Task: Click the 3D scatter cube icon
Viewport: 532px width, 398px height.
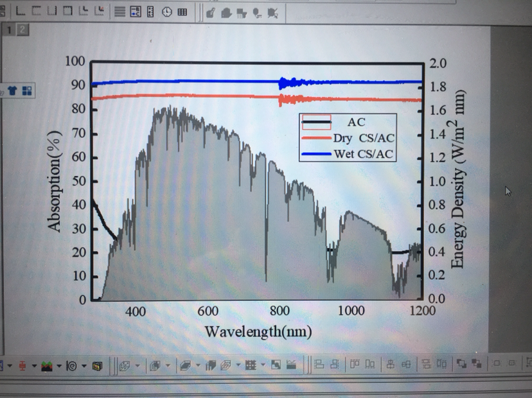Action: [125, 366]
